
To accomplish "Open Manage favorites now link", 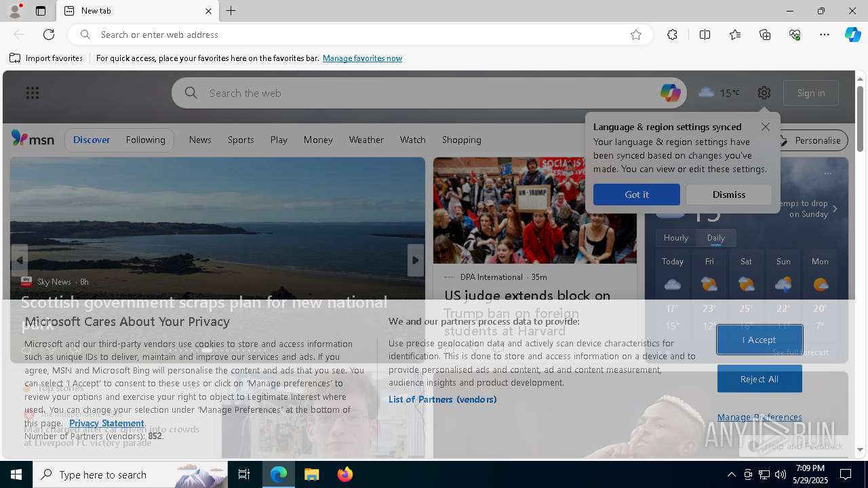I will 362,58.
